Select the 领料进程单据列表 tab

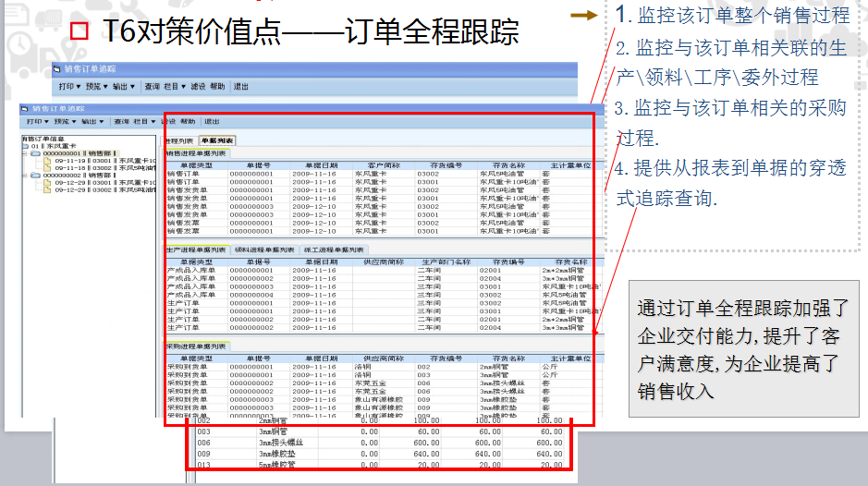coord(264,250)
